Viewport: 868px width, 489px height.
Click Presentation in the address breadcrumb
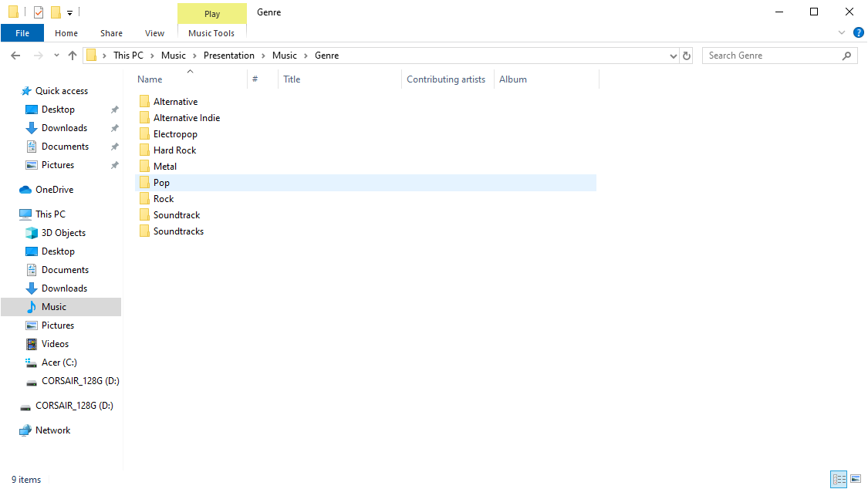pos(229,56)
